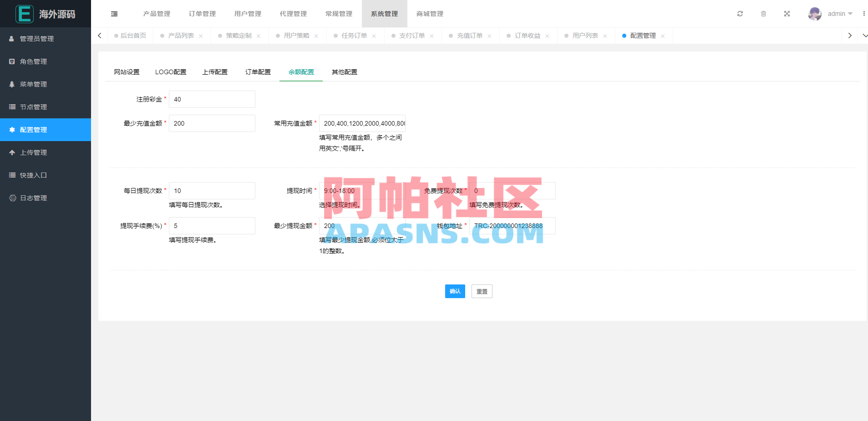Click the 确认 confirm button
868x421 pixels.
coord(455,291)
